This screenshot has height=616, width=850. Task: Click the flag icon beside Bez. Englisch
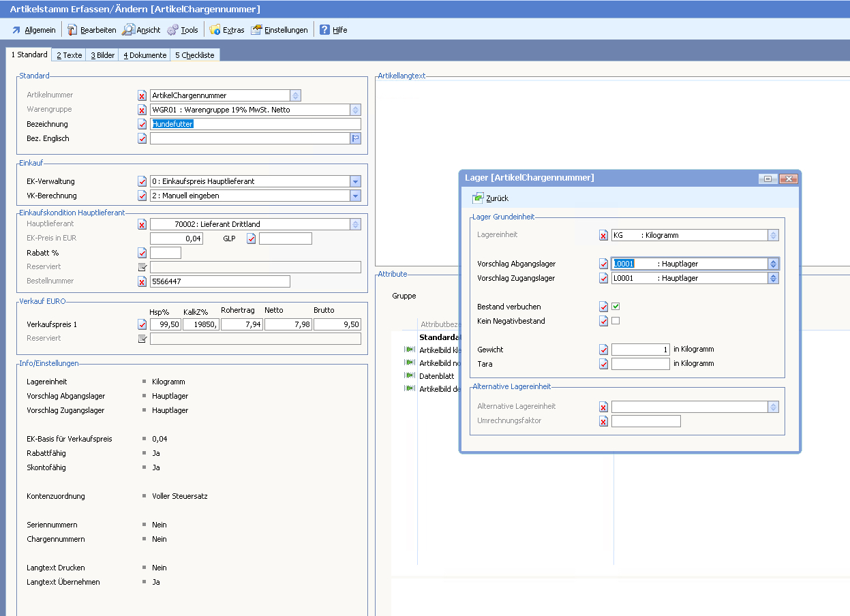tap(355, 138)
